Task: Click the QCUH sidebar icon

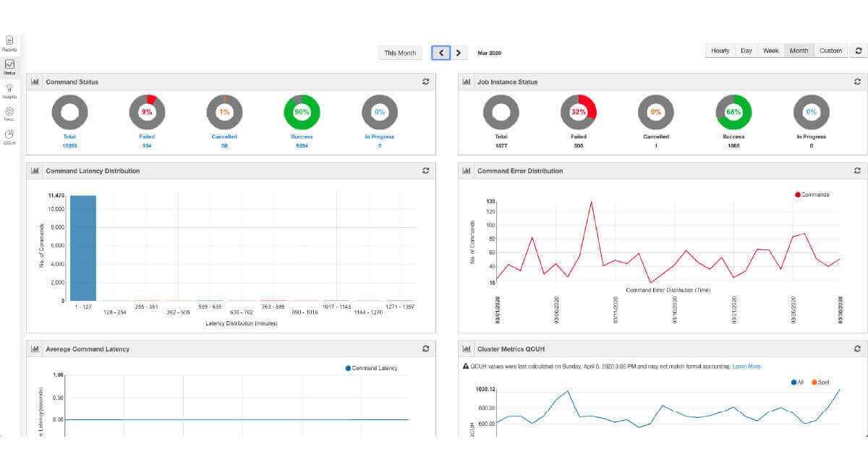Action: 9,134
